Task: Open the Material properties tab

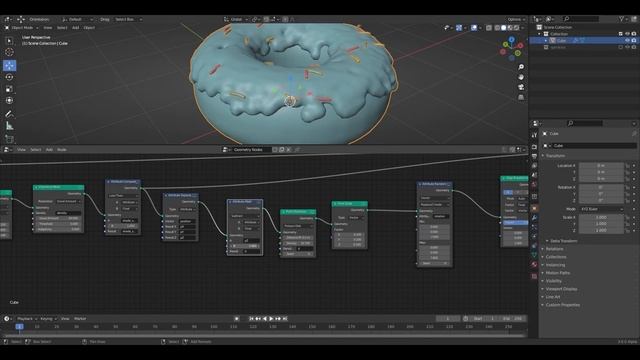Action: click(x=534, y=264)
